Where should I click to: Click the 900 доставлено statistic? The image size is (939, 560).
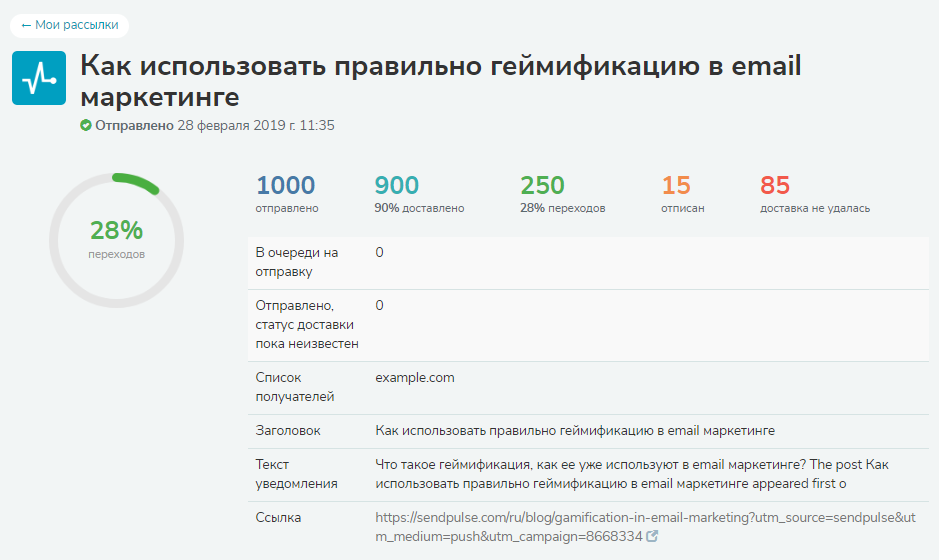[419, 193]
